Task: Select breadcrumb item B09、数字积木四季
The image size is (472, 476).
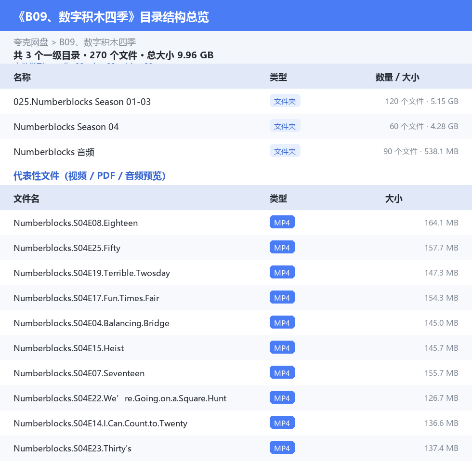Action: (97, 42)
